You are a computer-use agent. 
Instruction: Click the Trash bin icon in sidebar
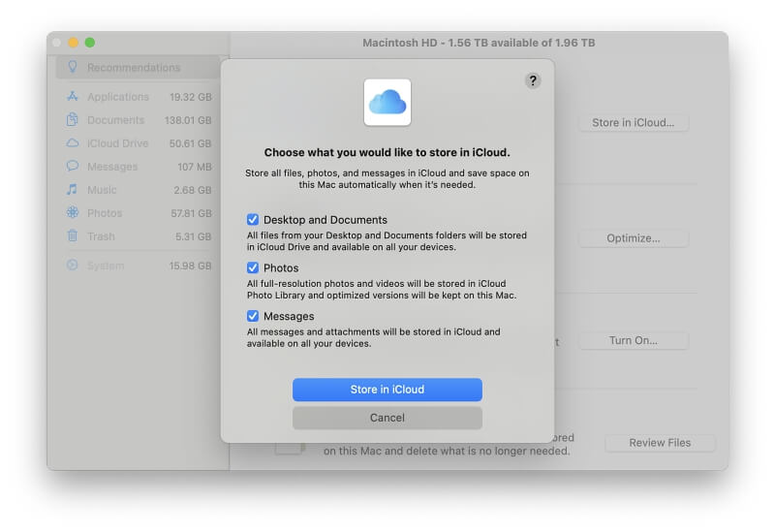click(x=72, y=235)
